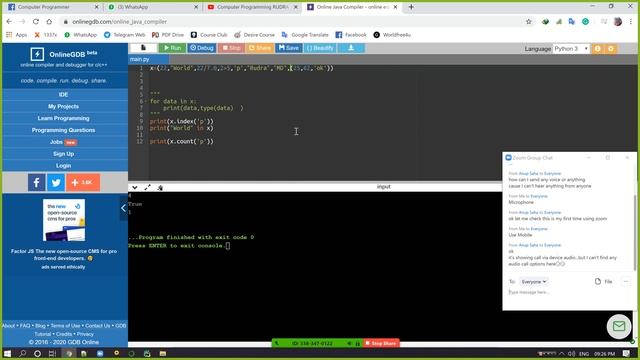Image resolution: width=640 pixels, height=360 pixels.
Task: Start debugging with the Debug button
Action: (x=202, y=48)
